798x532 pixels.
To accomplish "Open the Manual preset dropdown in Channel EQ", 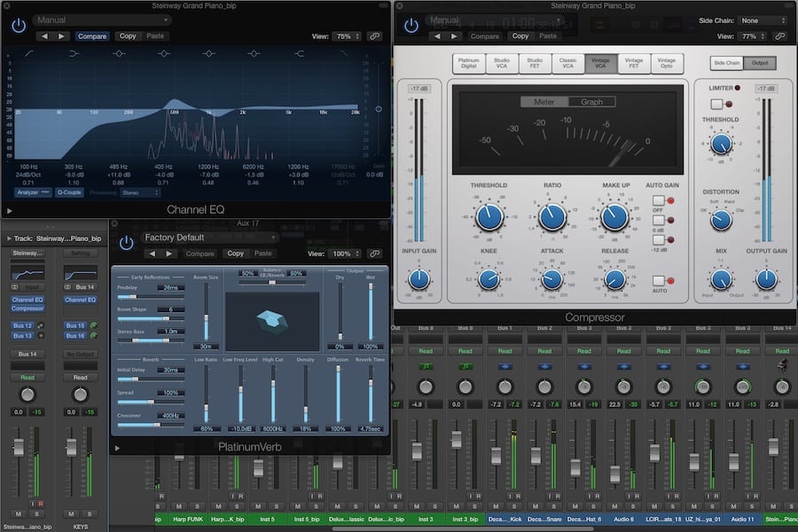I will [x=102, y=20].
